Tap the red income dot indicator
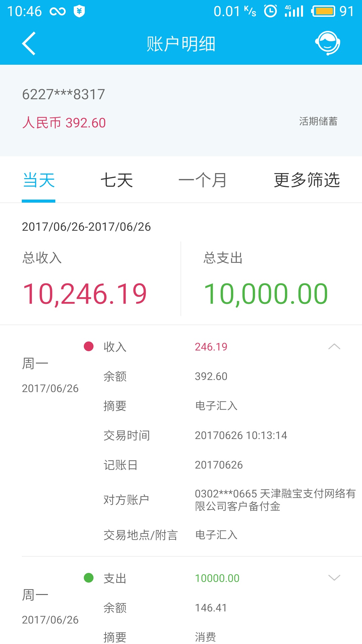Image resolution: width=362 pixels, height=644 pixels. tap(88, 346)
